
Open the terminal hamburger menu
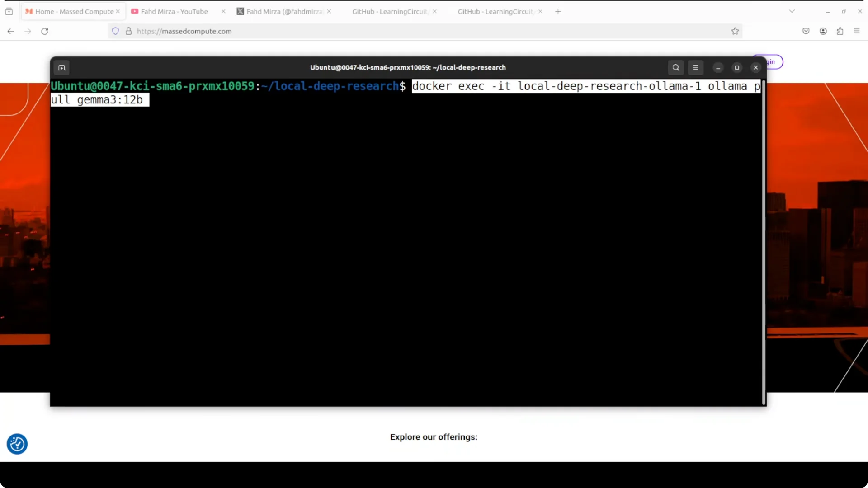696,68
